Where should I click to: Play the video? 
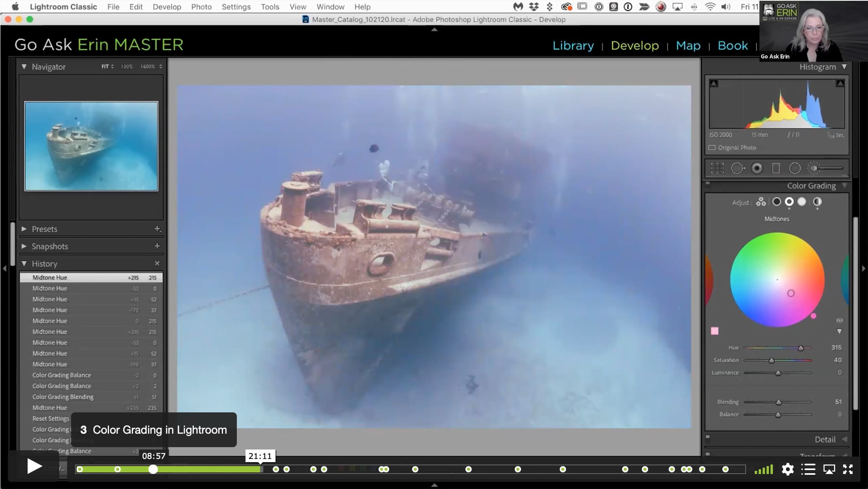point(34,466)
